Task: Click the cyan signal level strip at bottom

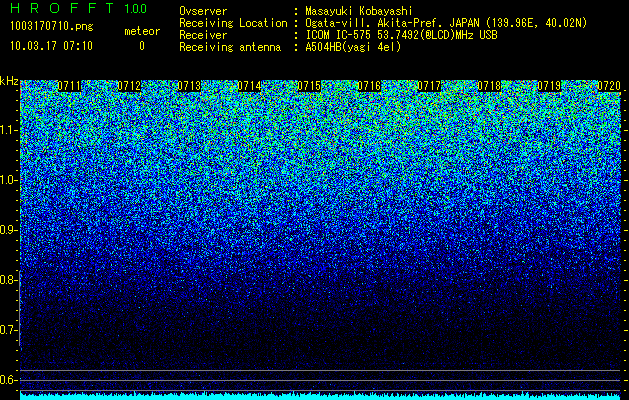Action: click(x=321, y=396)
